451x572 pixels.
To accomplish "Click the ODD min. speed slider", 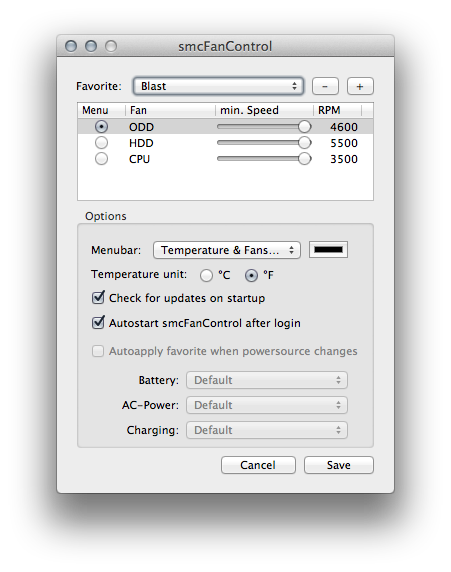I will point(264,127).
